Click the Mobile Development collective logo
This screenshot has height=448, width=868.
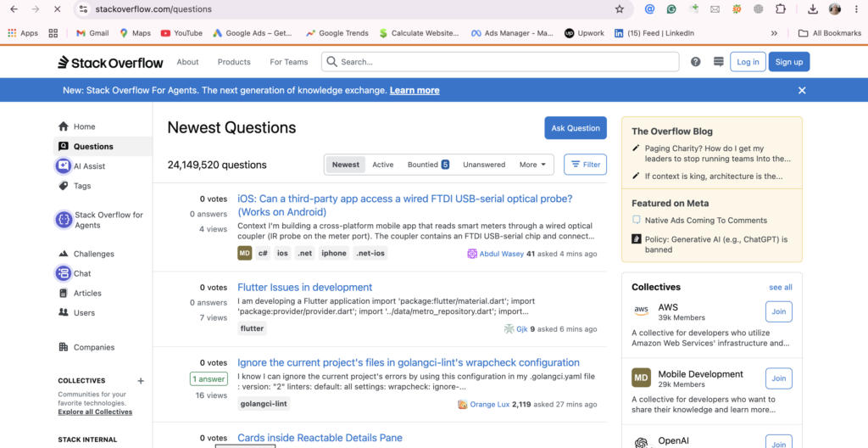pos(641,378)
